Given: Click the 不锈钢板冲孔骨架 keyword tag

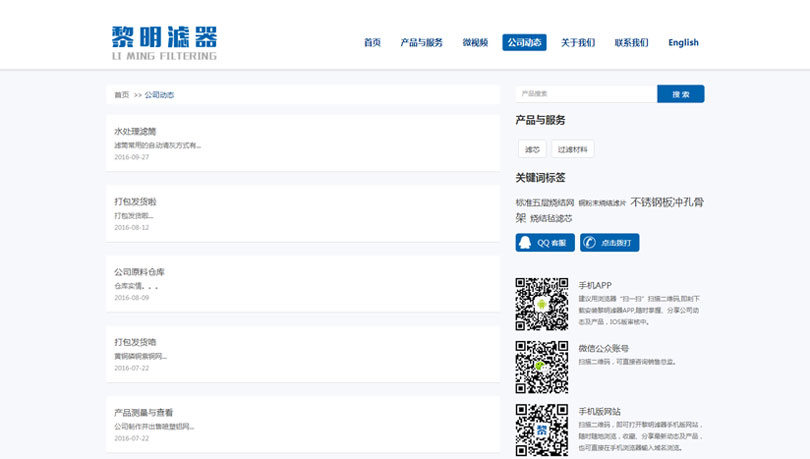Looking at the screenshot, I should point(667,202).
